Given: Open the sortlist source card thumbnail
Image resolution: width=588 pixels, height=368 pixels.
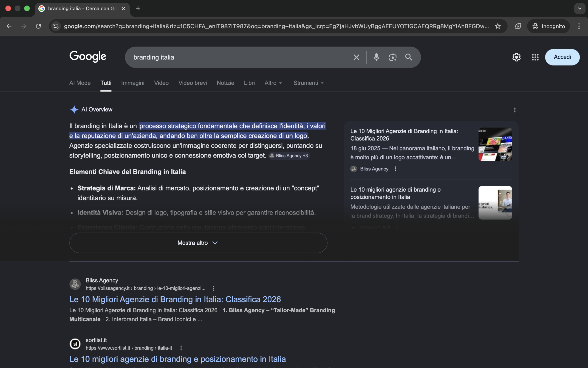Looking at the screenshot, I should (x=495, y=203).
